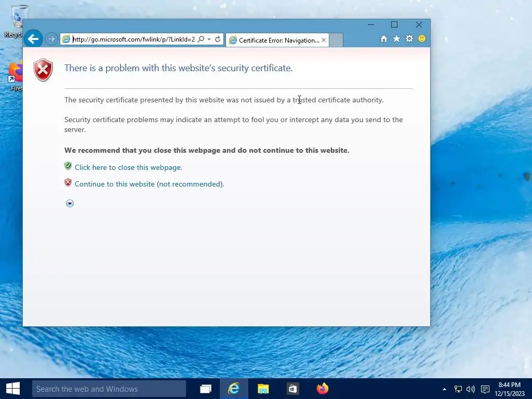
Task: Open the Favorites star icon
Action: [x=396, y=38]
